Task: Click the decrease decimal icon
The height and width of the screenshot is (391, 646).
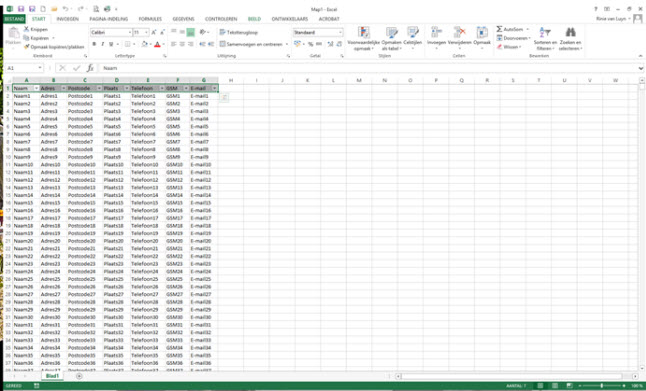Action: click(x=339, y=44)
